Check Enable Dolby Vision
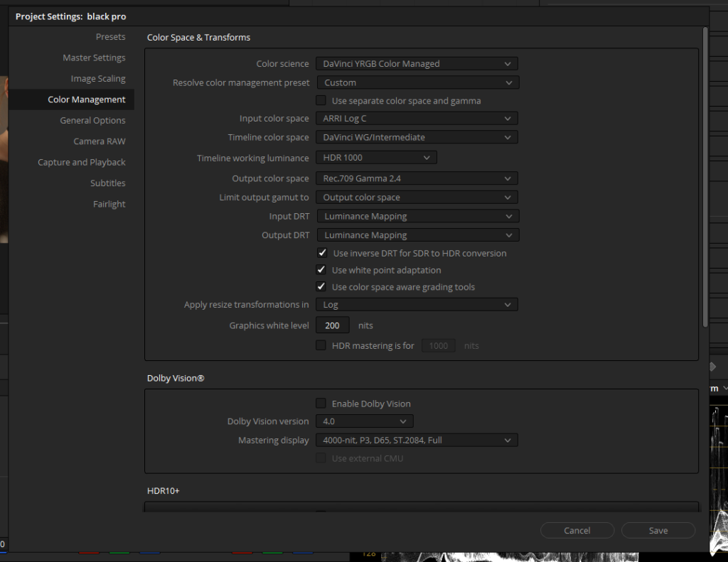 [x=321, y=404]
